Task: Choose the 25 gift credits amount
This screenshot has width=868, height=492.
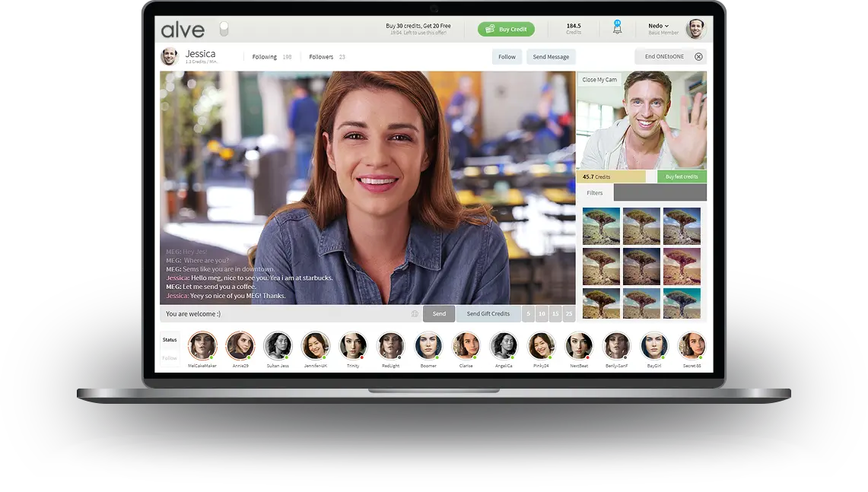Action: click(x=568, y=313)
